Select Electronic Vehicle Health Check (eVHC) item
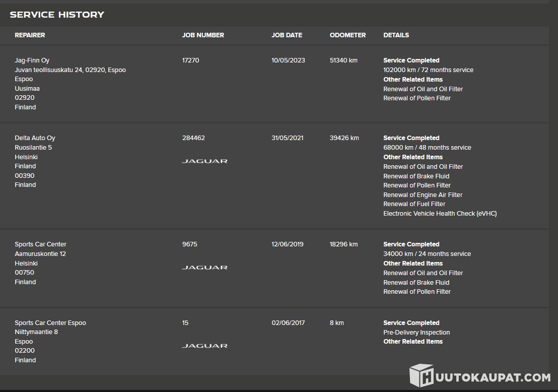The width and height of the screenshot is (558, 392). pyautogui.click(x=440, y=214)
